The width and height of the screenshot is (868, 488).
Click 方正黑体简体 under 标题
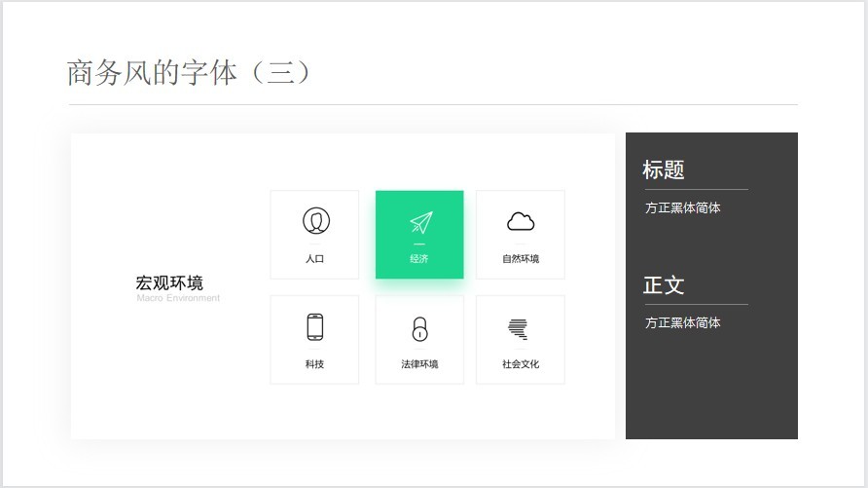click(682, 207)
